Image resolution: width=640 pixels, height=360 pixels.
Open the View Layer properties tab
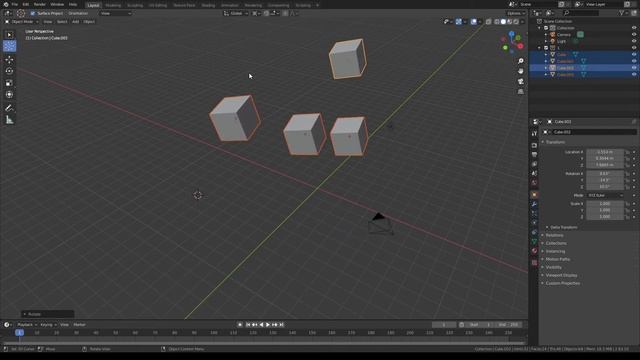point(534,164)
